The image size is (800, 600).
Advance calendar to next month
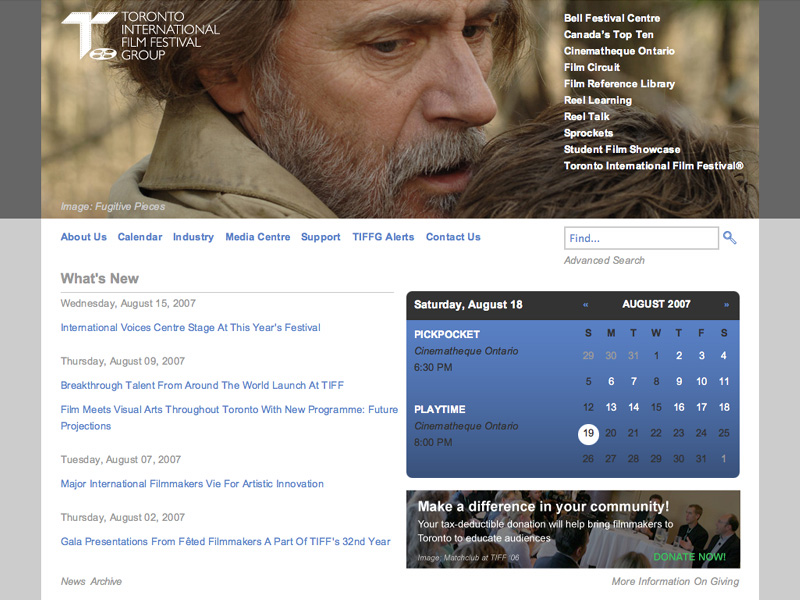(726, 305)
